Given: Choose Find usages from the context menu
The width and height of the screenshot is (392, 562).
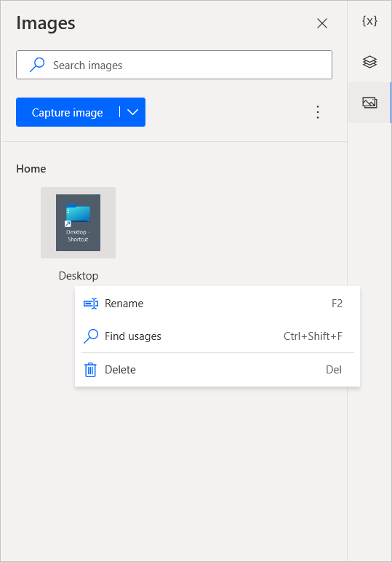Looking at the screenshot, I should [x=217, y=336].
